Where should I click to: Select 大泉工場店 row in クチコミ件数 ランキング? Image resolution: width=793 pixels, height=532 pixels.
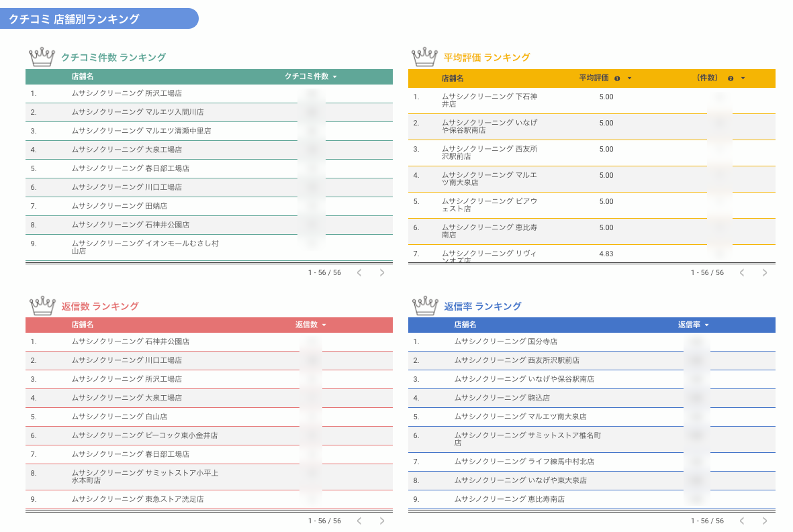(209, 150)
